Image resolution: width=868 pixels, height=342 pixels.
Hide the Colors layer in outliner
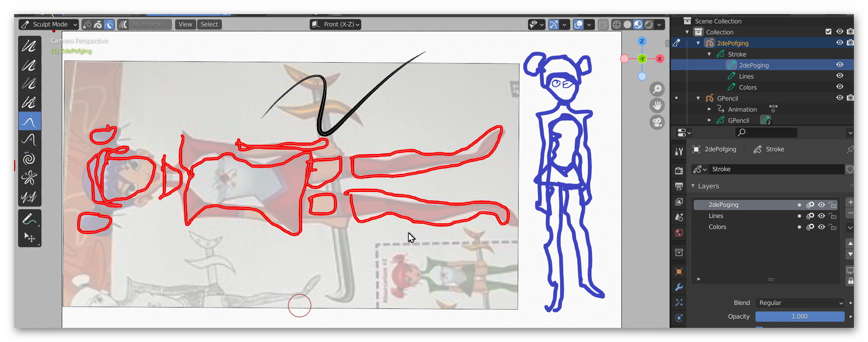[x=840, y=87]
